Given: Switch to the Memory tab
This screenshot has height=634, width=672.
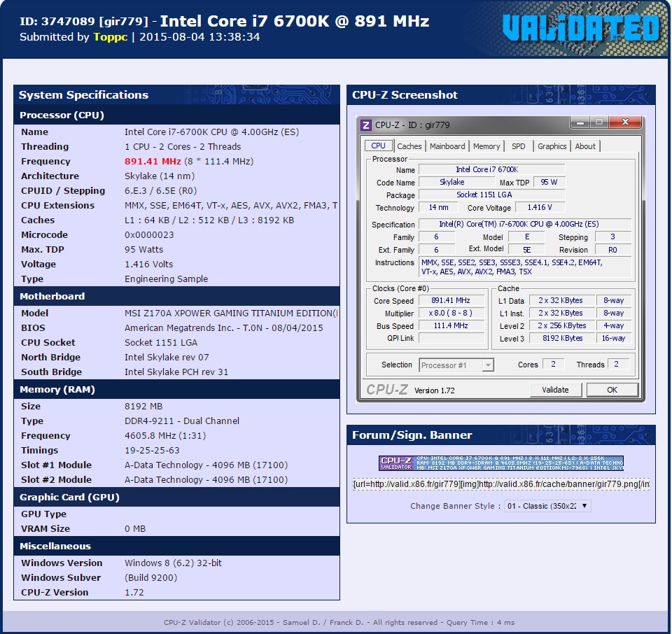Looking at the screenshot, I should pyautogui.click(x=486, y=146).
